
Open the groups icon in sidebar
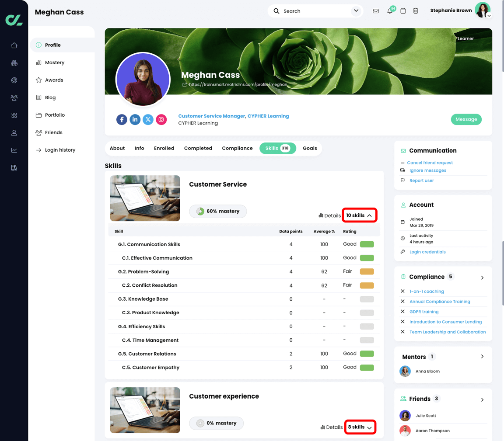coord(14,97)
